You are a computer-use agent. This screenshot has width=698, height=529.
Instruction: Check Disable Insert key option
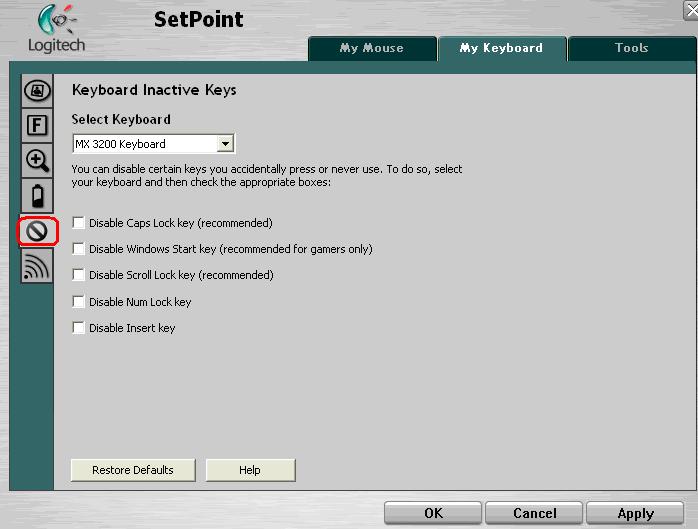[x=79, y=328]
